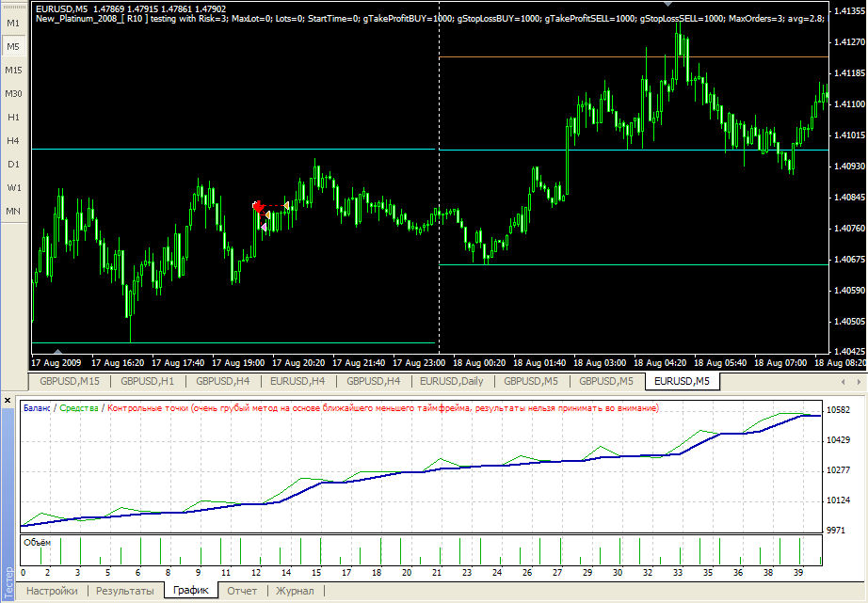
Task: Select the MN monthly timeframe
Action: [x=13, y=211]
